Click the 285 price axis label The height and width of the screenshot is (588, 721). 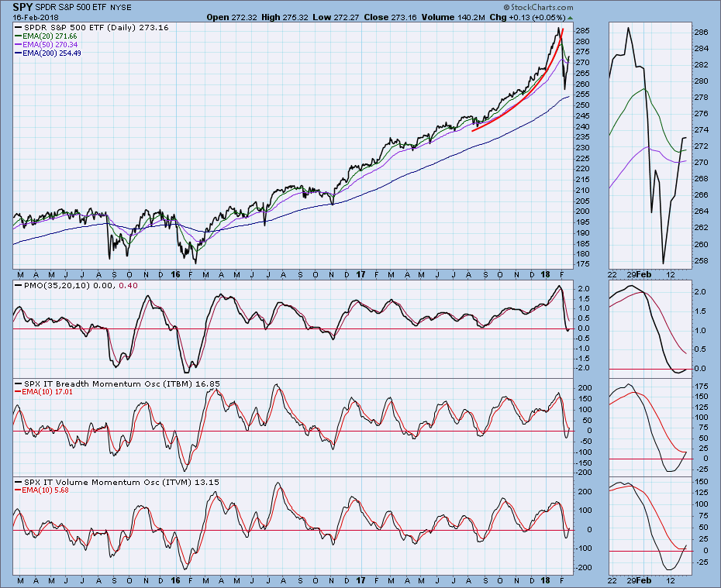click(x=582, y=31)
